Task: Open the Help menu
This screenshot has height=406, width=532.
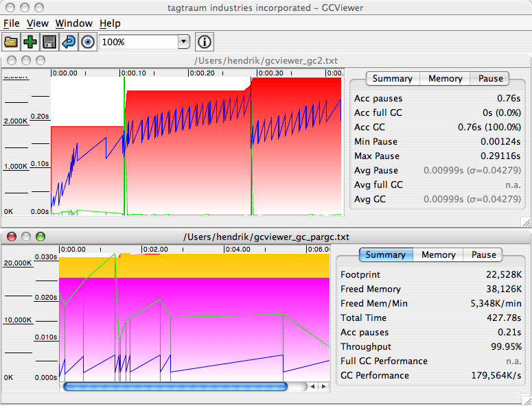Action: (x=110, y=23)
